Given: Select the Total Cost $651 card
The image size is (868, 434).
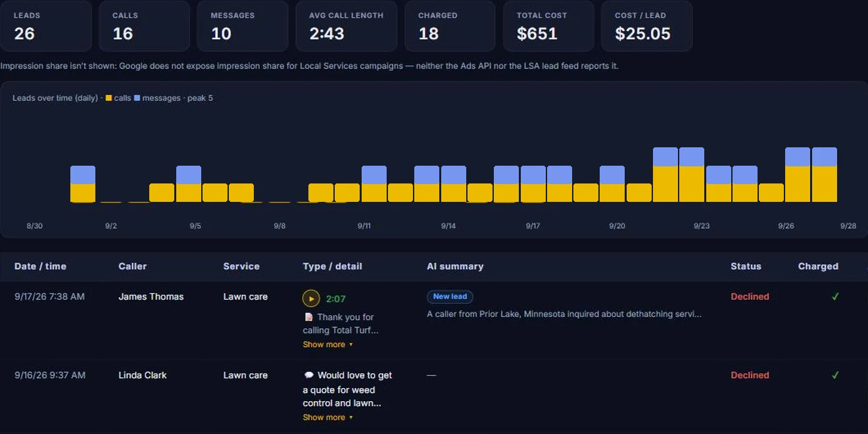Looking at the screenshot, I should tap(548, 26).
